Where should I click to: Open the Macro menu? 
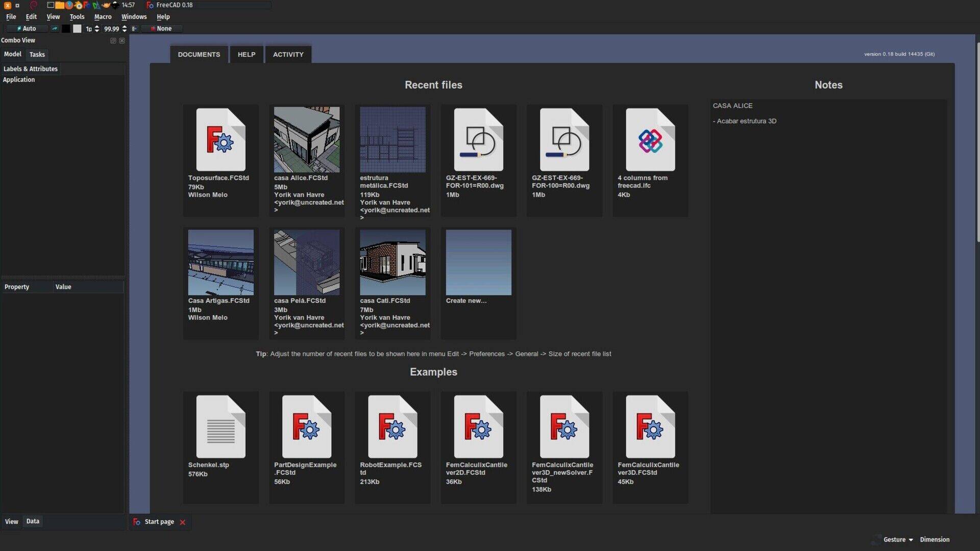(x=103, y=17)
